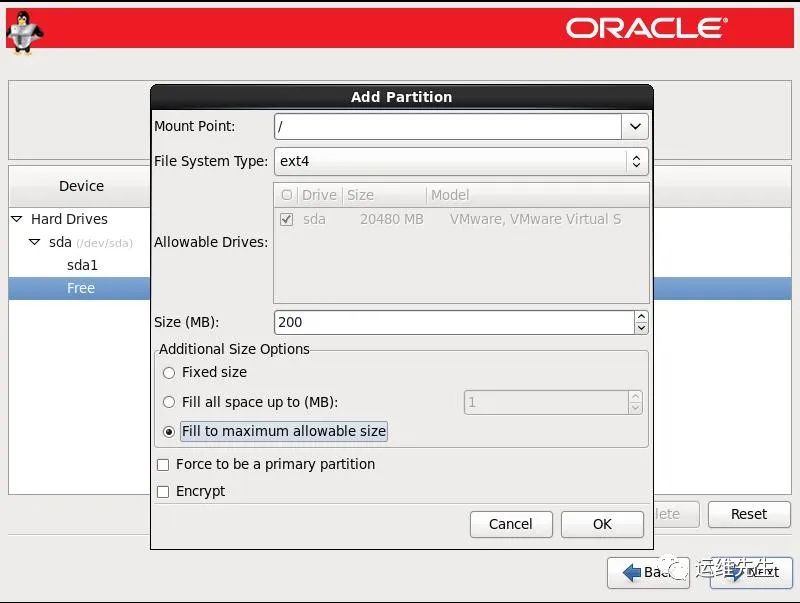Enable Force to be a primary partition
Image resolution: width=800 pixels, height=603 pixels.
coord(163,465)
